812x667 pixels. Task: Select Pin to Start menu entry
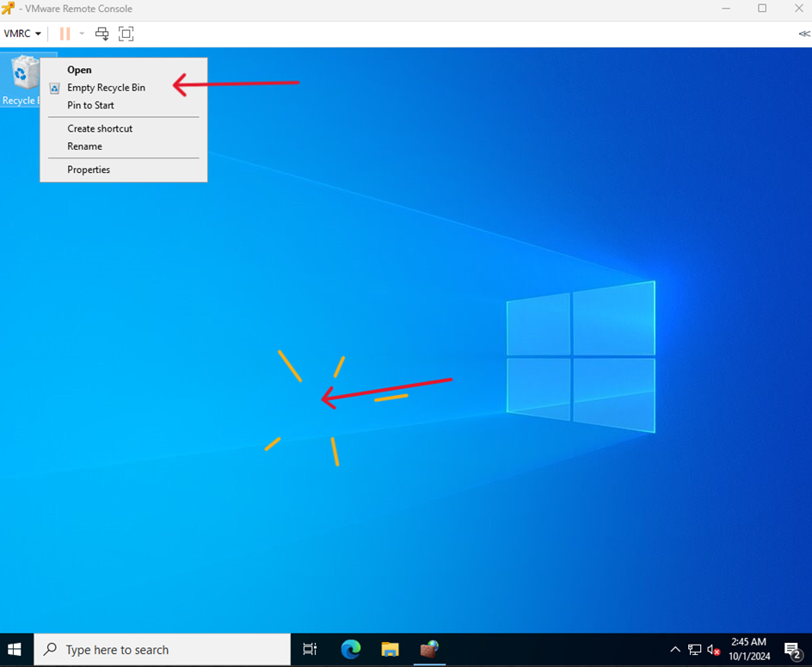click(90, 105)
